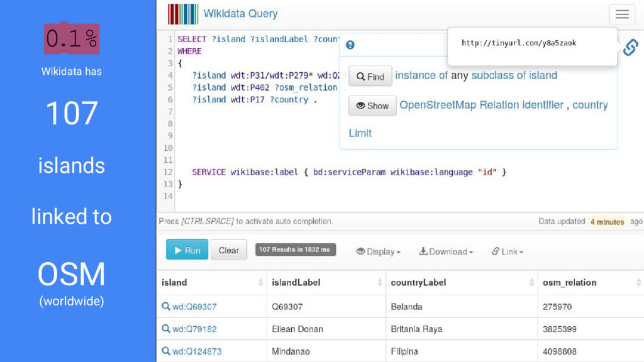Click the Find button
The width and height of the screenshot is (644, 362).
click(370, 76)
